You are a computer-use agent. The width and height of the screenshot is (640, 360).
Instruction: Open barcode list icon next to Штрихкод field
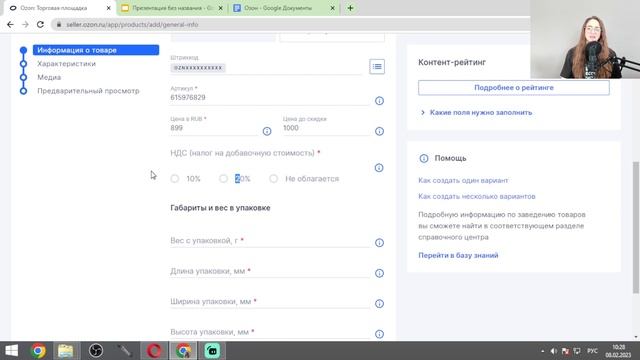pyautogui.click(x=377, y=67)
